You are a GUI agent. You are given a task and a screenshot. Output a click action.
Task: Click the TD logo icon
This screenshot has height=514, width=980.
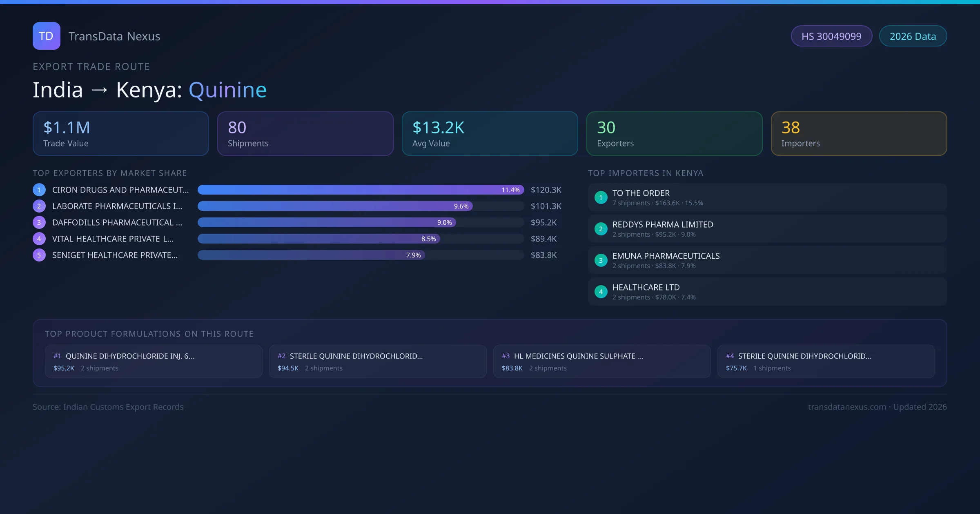click(x=46, y=36)
